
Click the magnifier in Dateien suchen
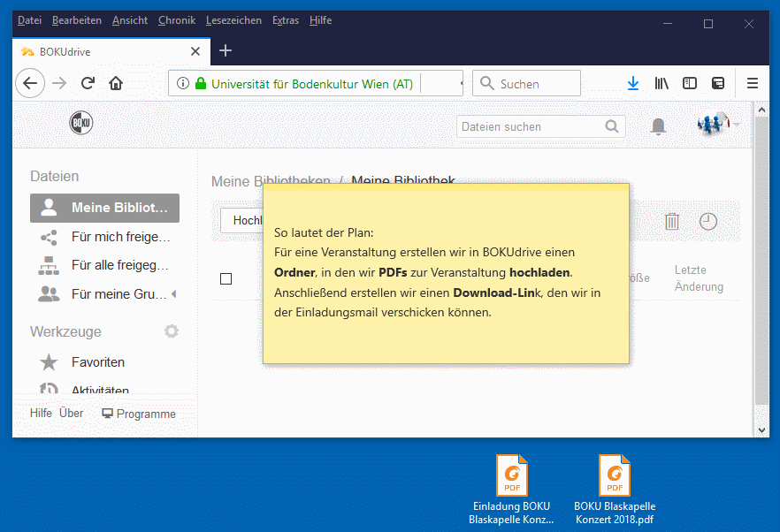pyautogui.click(x=612, y=126)
